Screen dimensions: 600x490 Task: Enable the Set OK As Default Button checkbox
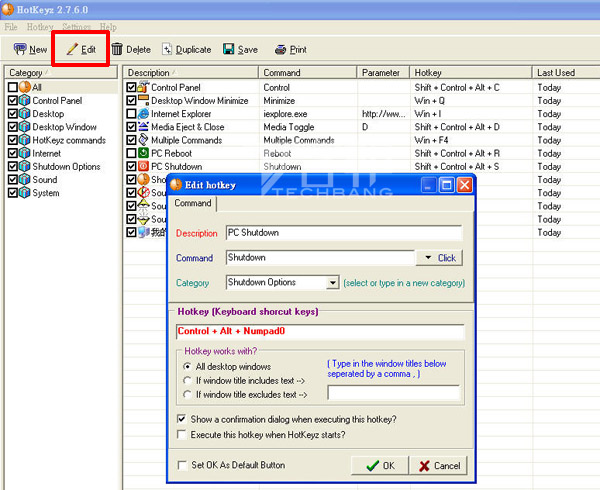point(181,465)
